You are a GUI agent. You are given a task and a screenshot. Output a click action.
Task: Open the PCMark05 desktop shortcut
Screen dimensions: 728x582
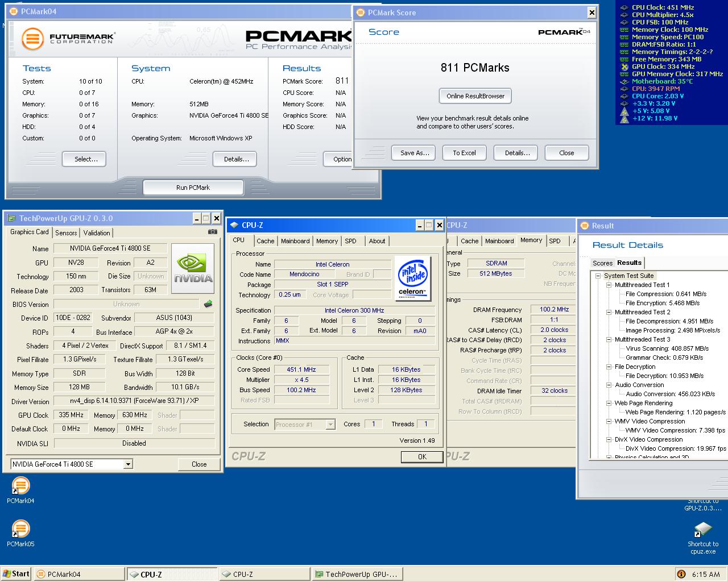point(20,534)
